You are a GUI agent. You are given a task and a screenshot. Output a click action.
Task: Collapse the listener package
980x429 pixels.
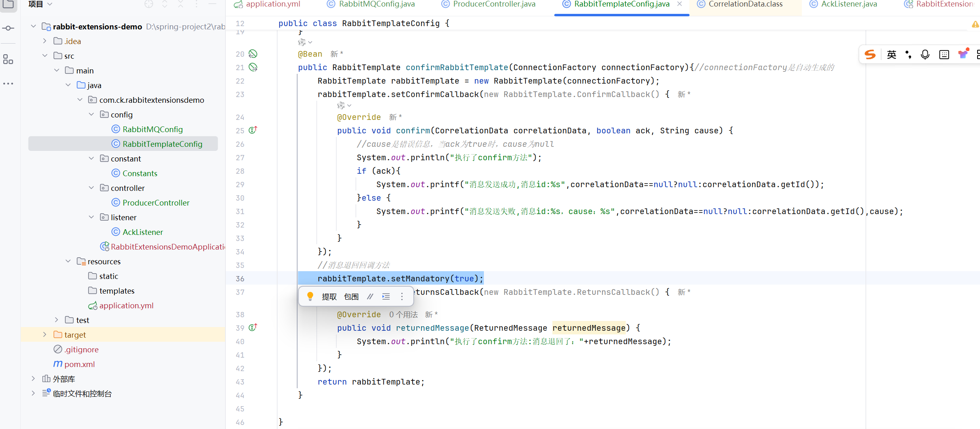point(91,217)
